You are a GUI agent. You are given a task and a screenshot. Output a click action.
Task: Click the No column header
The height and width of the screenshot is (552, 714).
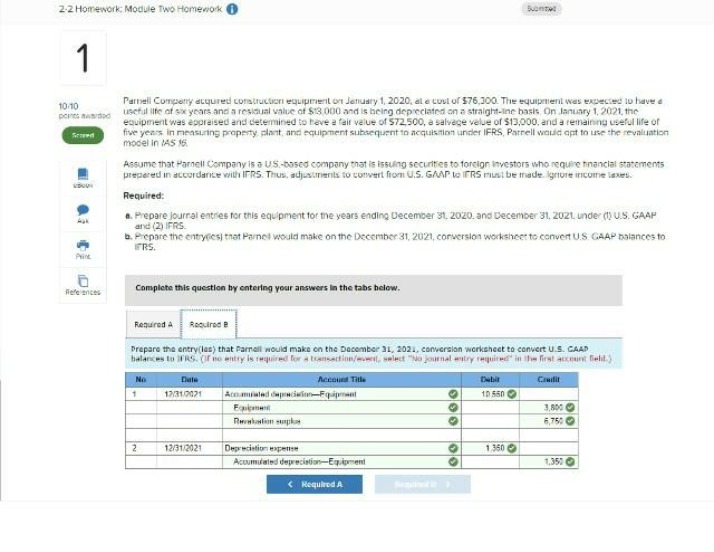coord(141,379)
